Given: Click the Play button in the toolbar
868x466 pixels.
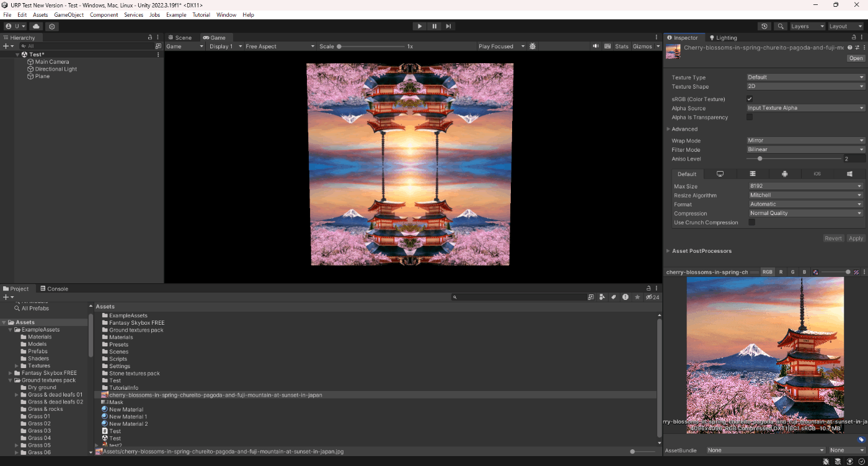Looking at the screenshot, I should (420, 26).
